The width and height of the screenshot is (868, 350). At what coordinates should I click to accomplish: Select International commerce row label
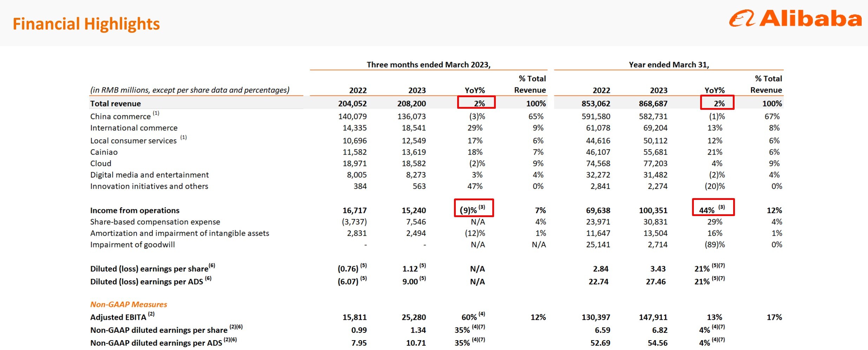pyautogui.click(x=134, y=128)
